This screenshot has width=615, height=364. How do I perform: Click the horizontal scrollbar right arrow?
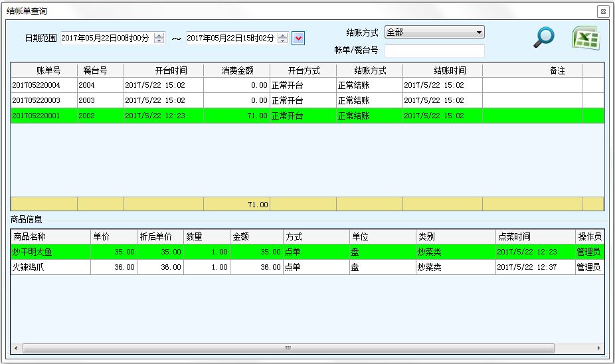[x=598, y=348]
